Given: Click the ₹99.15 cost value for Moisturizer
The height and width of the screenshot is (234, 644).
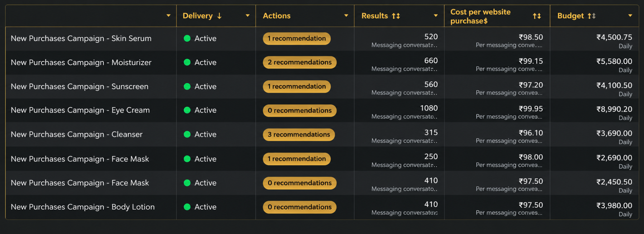Looking at the screenshot, I should point(531,61).
